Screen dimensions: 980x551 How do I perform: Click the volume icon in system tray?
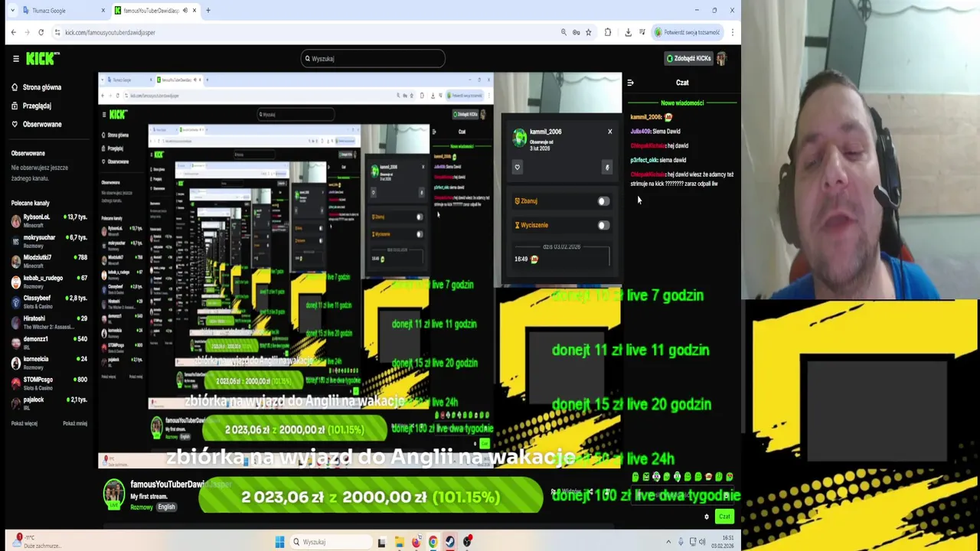click(702, 542)
